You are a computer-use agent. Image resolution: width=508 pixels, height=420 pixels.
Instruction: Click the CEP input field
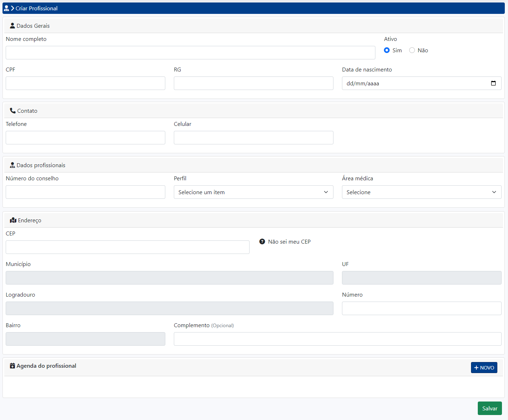(127, 247)
